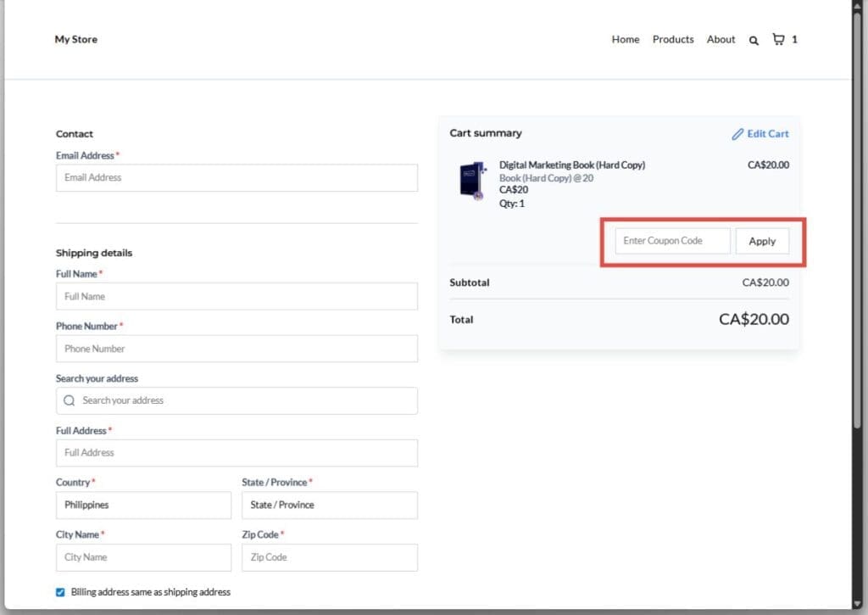The image size is (868, 615).
Task: Click the Email Address input field
Action: click(x=236, y=177)
